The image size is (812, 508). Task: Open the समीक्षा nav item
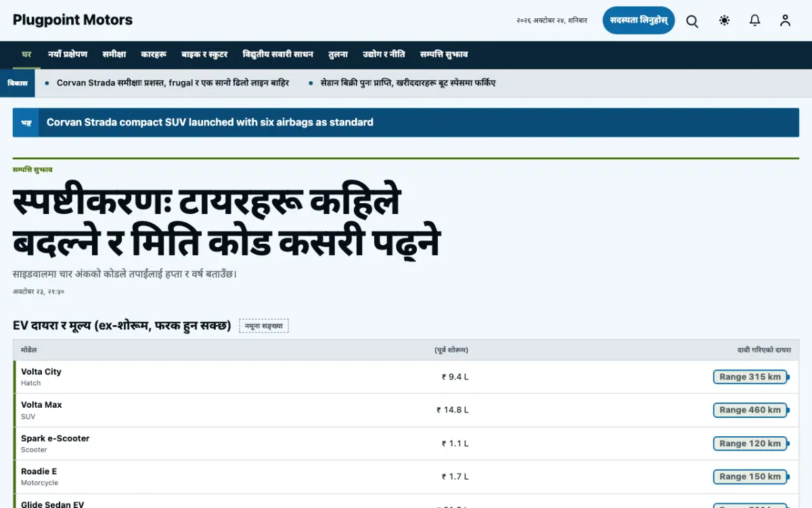point(114,55)
